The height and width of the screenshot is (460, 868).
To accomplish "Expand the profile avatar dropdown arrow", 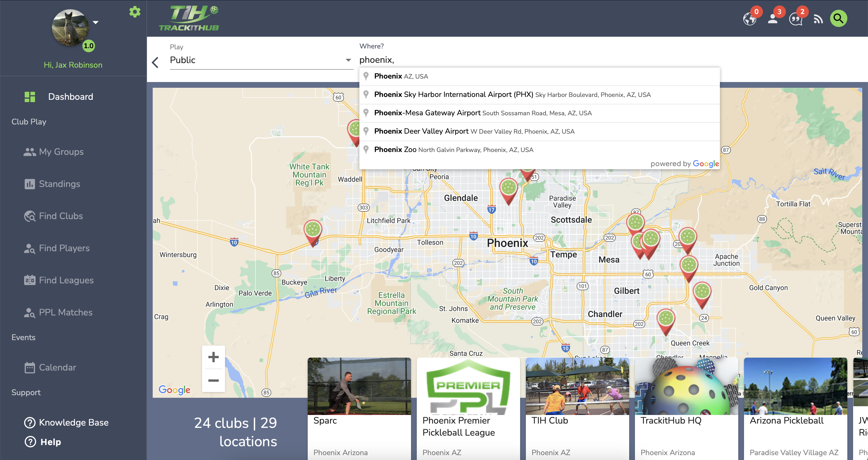I will pos(96,23).
